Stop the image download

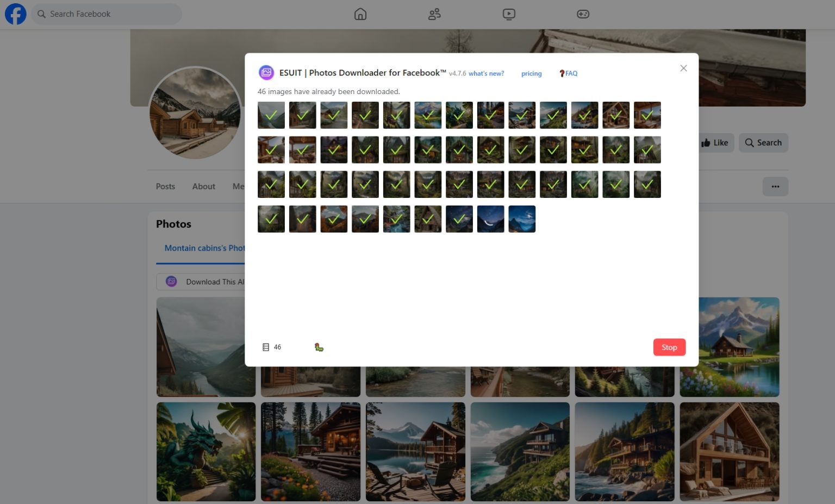point(669,347)
